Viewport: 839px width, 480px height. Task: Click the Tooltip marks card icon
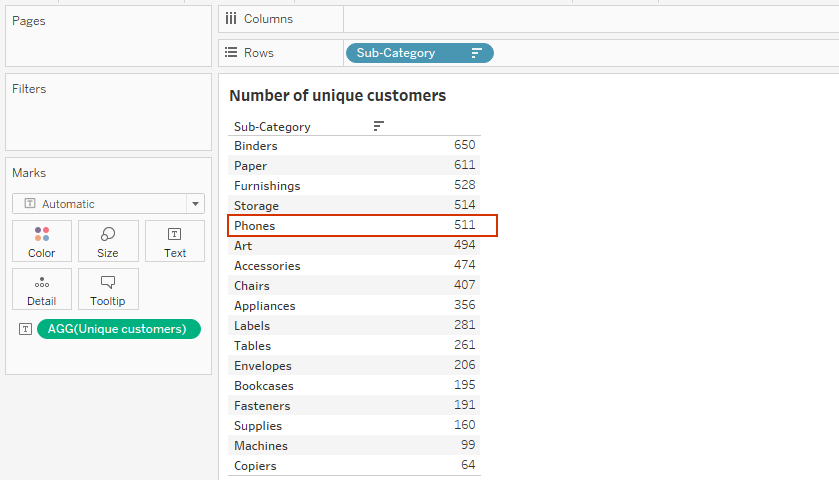pyautogui.click(x=108, y=283)
